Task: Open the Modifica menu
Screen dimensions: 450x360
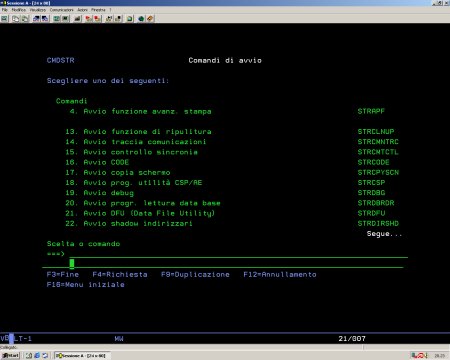Action: click(x=18, y=10)
